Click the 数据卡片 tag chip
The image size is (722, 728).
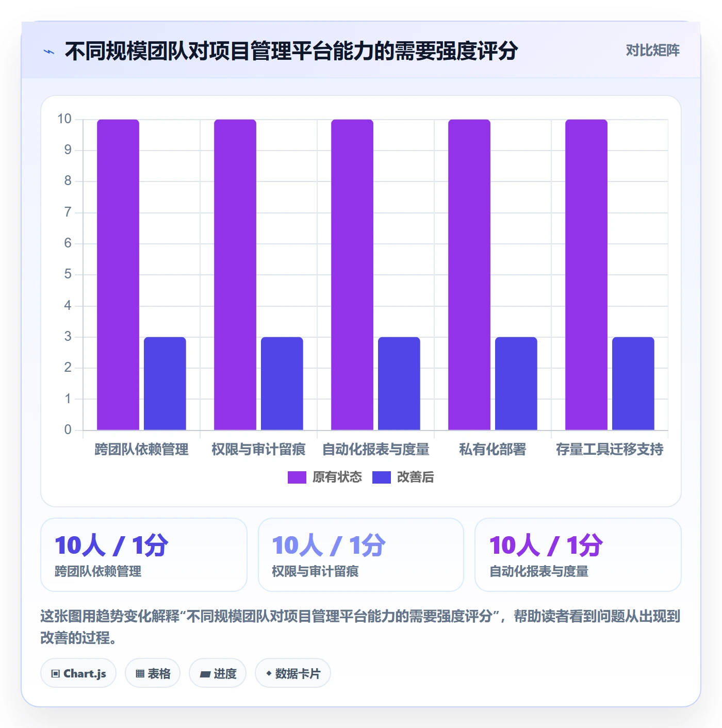[293, 673]
